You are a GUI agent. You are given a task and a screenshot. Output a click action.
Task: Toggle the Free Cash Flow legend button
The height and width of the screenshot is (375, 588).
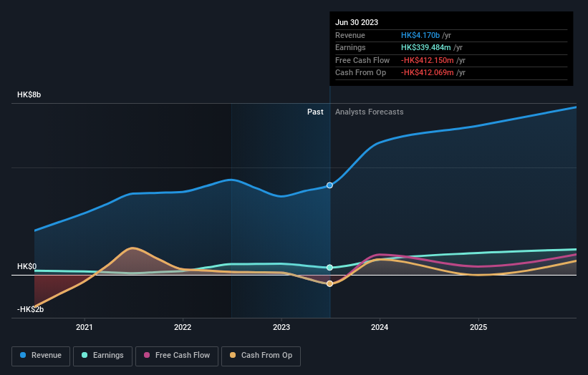coord(177,356)
